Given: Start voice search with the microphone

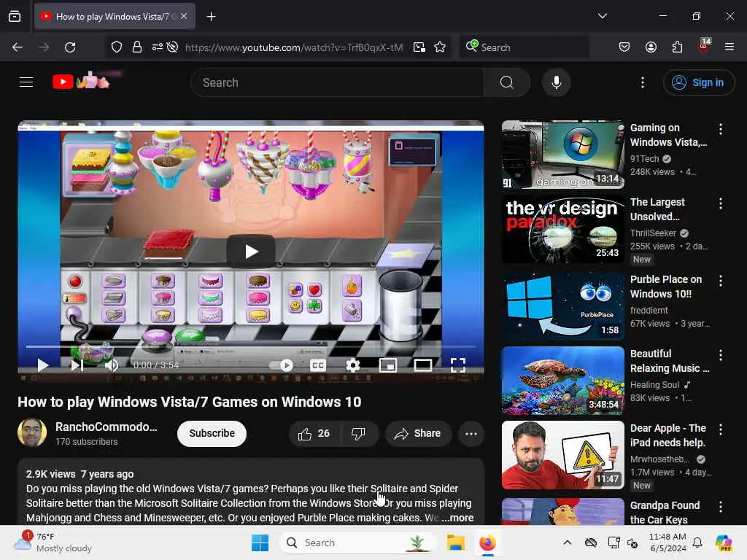Looking at the screenshot, I should pos(556,82).
